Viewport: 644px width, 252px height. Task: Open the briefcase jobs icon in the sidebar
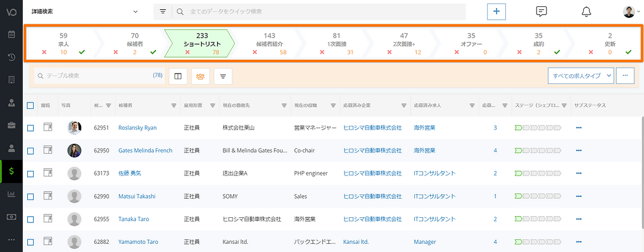[11, 125]
